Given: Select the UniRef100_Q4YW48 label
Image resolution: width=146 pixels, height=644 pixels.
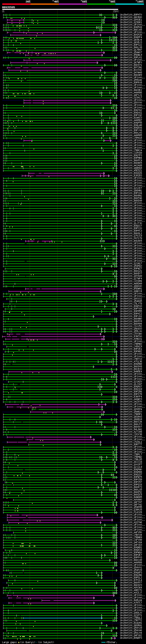Looking at the screenshot, I should coord(131,72).
